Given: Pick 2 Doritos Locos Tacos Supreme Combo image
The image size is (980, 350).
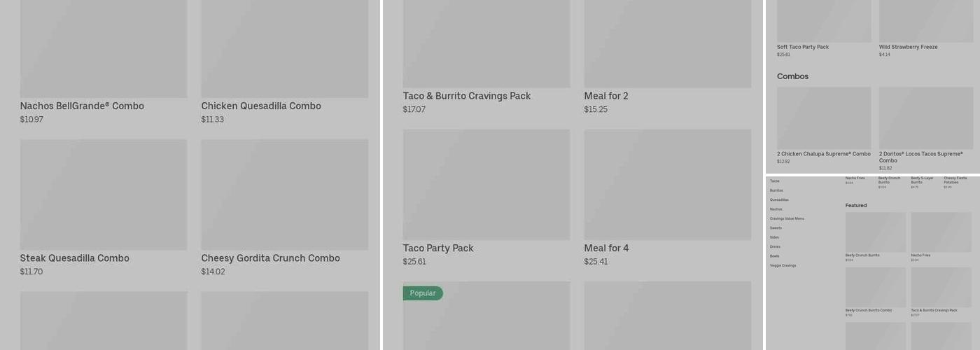Looking at the screenshot, I should click(x=925, y=118).
